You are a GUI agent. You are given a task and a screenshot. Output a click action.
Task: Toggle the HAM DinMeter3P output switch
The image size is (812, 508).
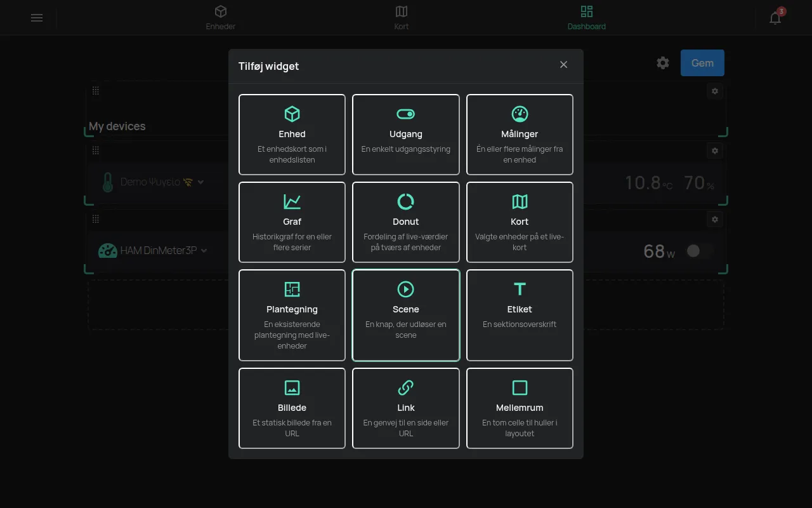pyautogui.click(x=700, y=251)
